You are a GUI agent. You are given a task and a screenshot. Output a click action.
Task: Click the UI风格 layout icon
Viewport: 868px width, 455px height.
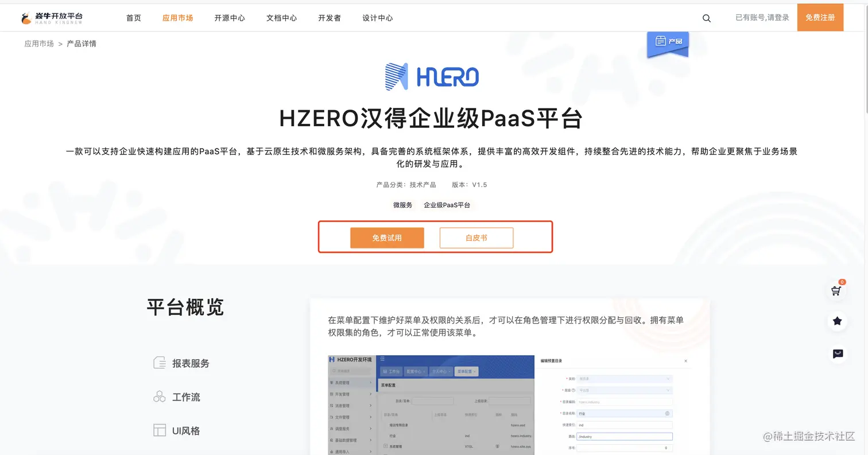[160, 430]
